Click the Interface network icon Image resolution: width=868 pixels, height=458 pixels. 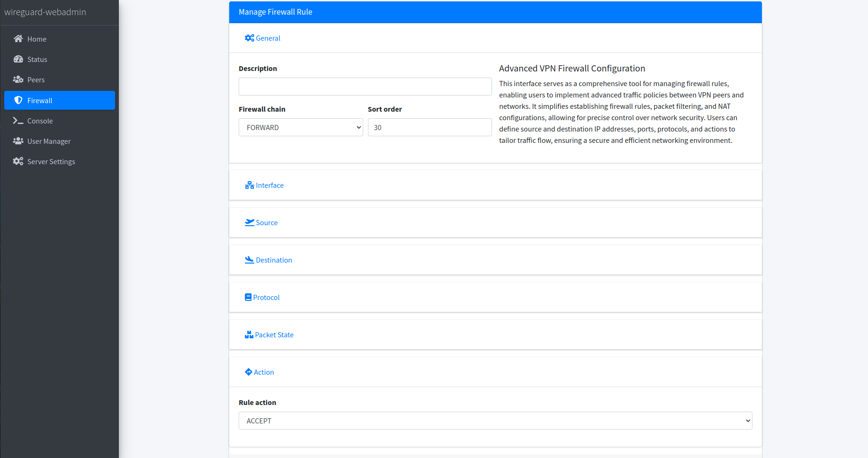click(x=249, y=185)
